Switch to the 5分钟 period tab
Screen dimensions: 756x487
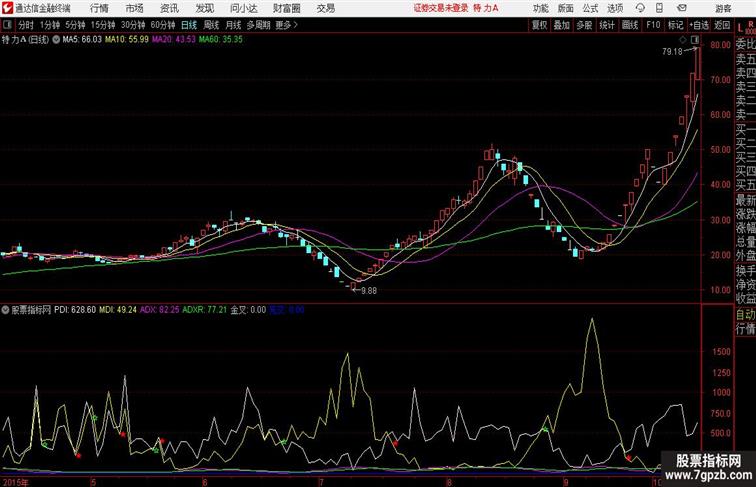point(75,25)
